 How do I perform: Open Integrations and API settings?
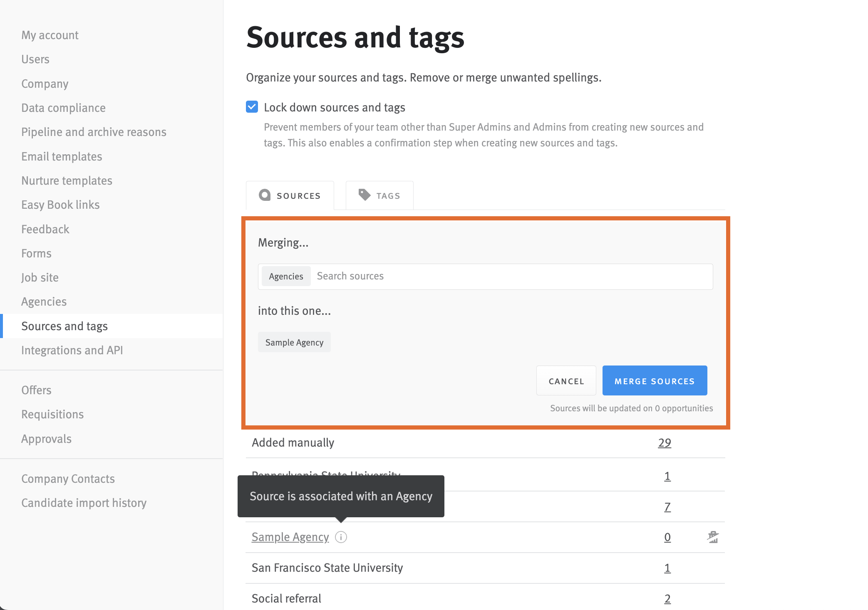(x=72, y=350)
